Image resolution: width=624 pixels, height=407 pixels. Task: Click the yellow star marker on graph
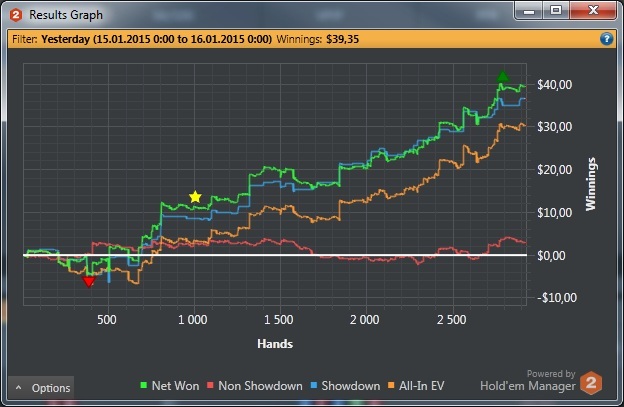tap(195, 197)
